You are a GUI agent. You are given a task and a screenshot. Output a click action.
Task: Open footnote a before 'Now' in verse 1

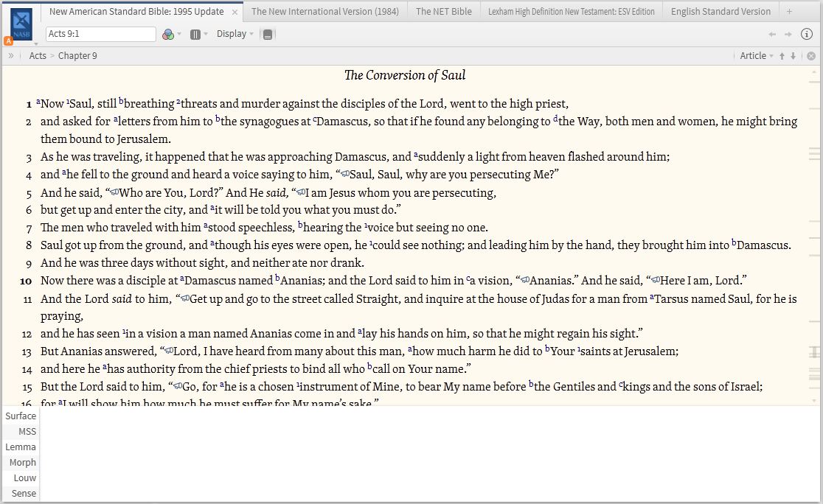[38, 101]
